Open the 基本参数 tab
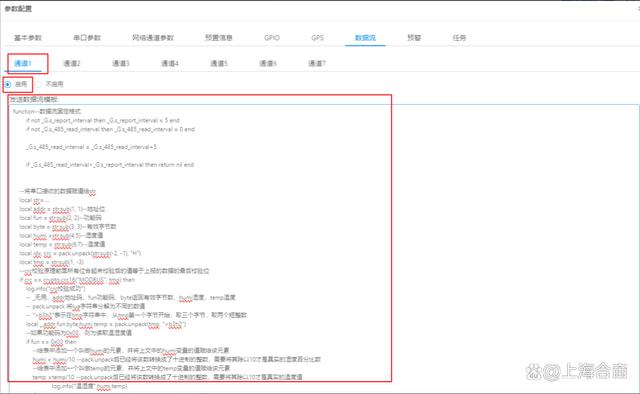Screen dimensions: 640x394 coord(28,38)
